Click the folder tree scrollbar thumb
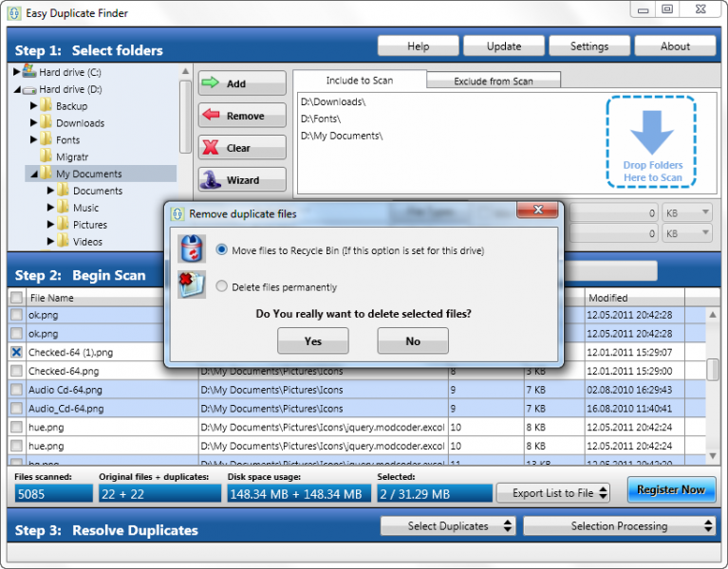Image resolution: width=728 pixels, height=569 pixels. pyautogui.click(x=185, y=117)
